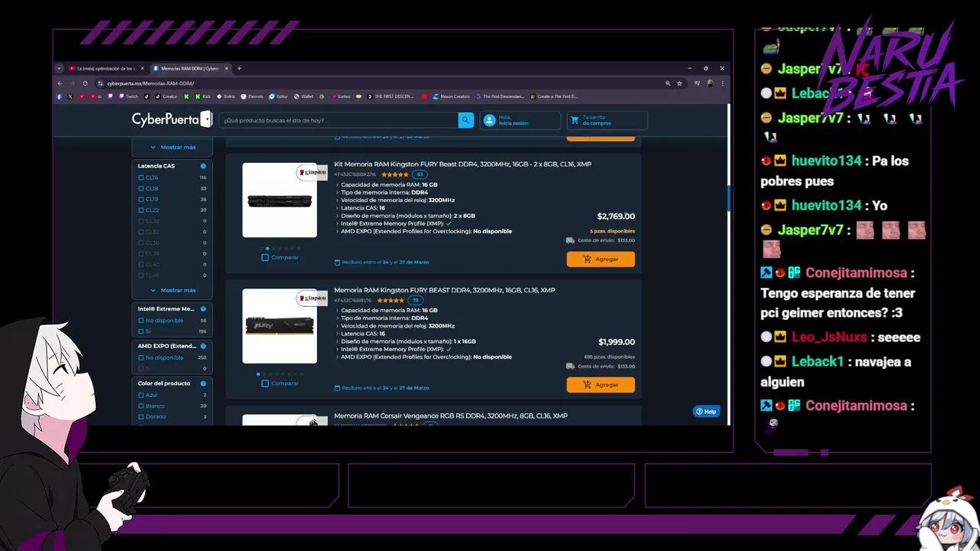Check the CL18 latency filter
The width and height of the screenshot is (980, 551).
(x=141, y=188)
